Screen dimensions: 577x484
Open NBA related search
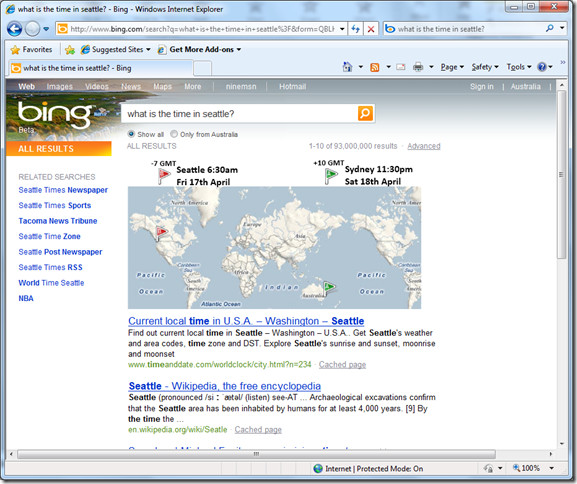[x=26, y=298]
